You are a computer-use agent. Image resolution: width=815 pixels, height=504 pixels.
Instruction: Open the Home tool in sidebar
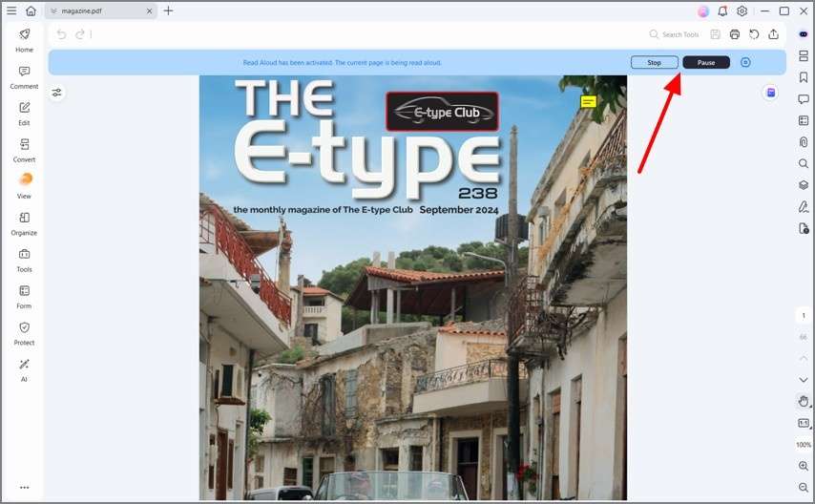(24, 41)
